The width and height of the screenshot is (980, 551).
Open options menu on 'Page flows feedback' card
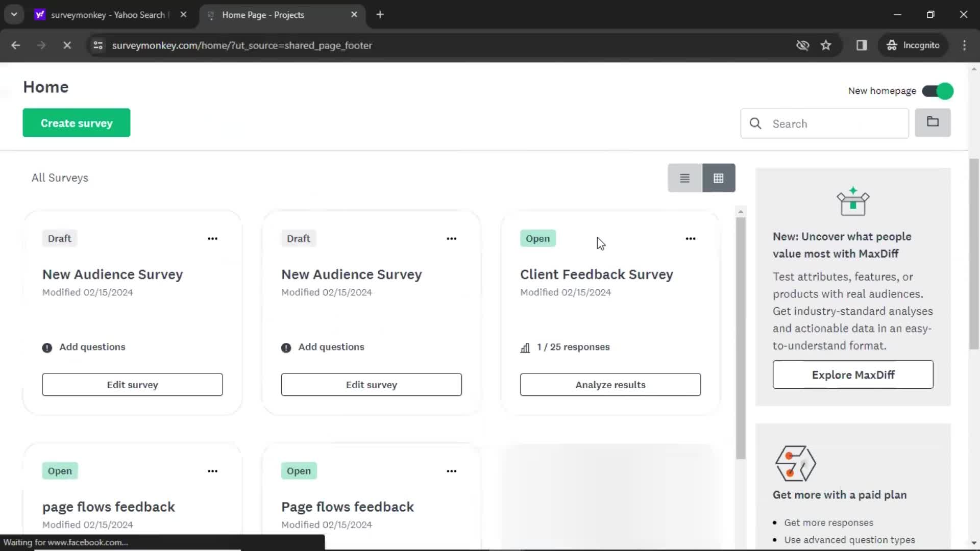click(451, 471)
